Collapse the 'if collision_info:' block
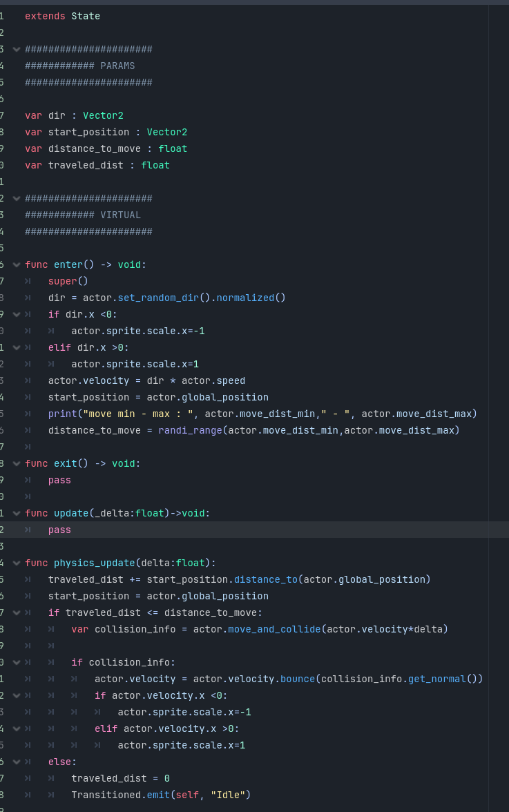The height and width of the screenshot is (812, 509). point(17,662)
